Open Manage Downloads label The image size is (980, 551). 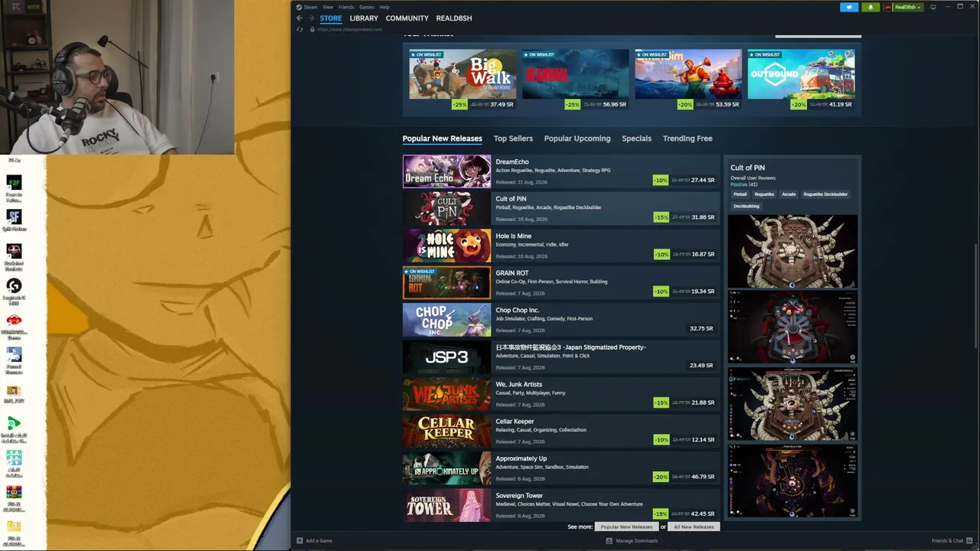(x=637, y=541)
